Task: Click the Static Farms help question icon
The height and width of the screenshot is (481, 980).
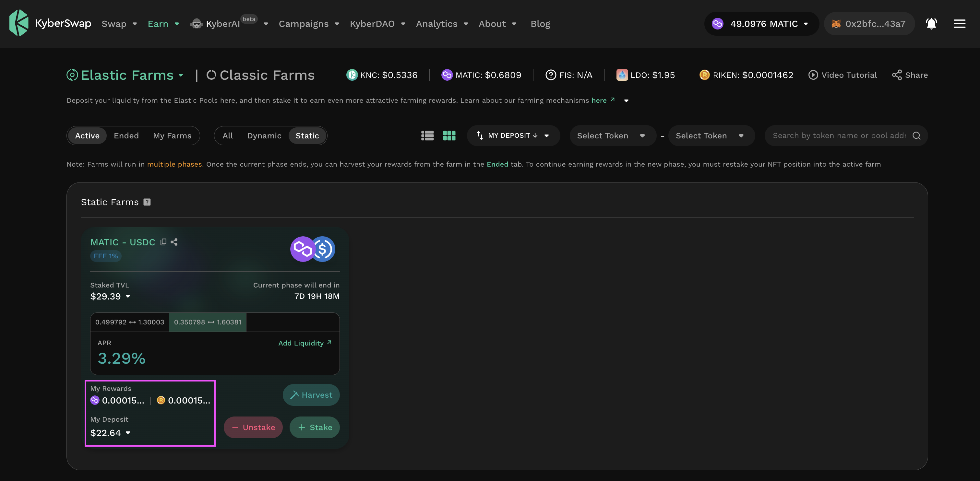Action: tap(147, 202)
